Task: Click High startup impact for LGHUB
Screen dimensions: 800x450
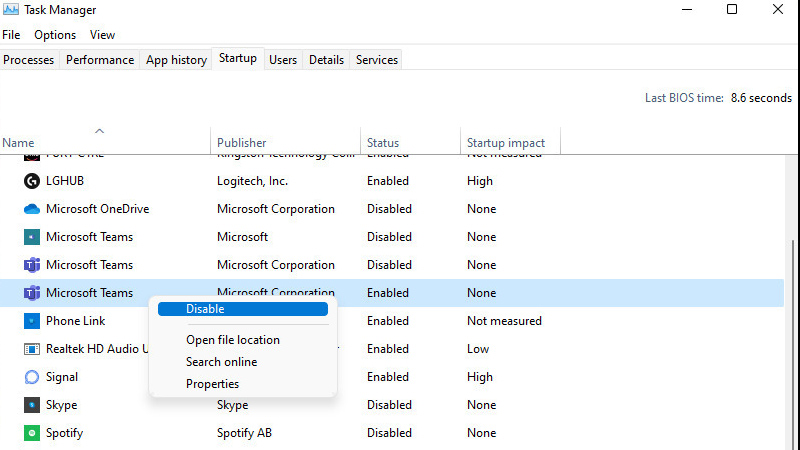Action: click(480, 182)
